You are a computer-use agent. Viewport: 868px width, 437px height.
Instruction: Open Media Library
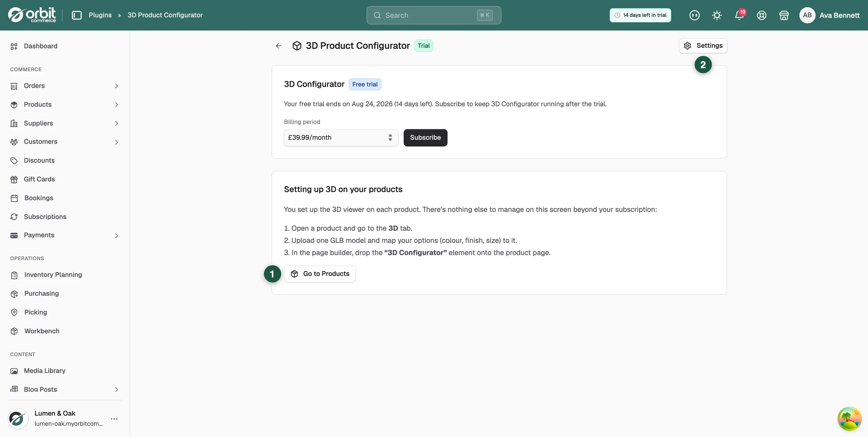click(65, 371)
